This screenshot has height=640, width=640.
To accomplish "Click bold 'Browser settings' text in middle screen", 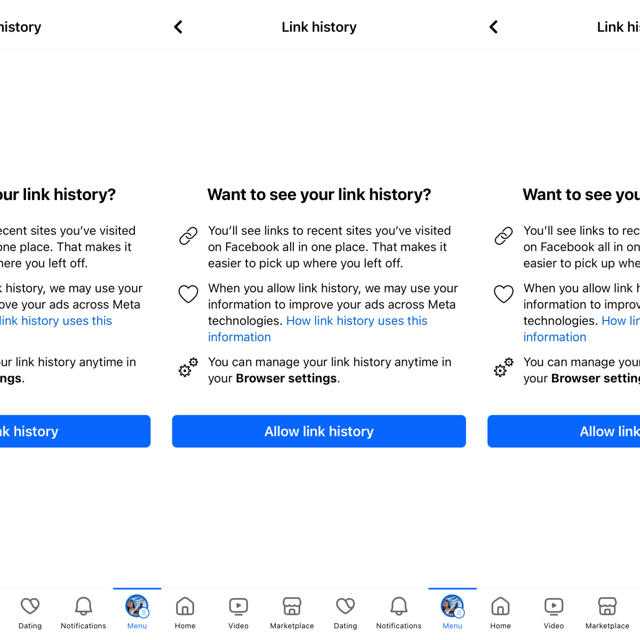I will (287, 378).
